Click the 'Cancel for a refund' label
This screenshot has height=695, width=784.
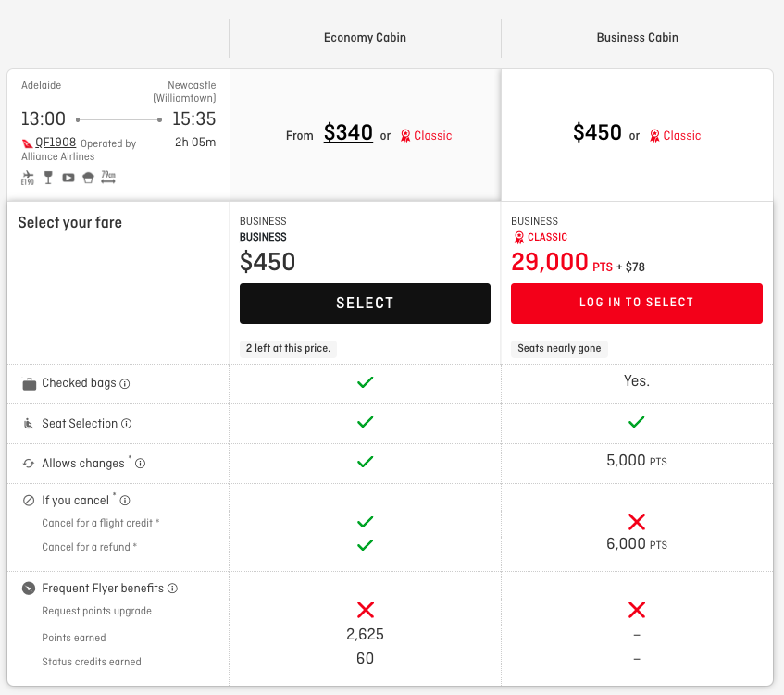click(x=90, y=547)
